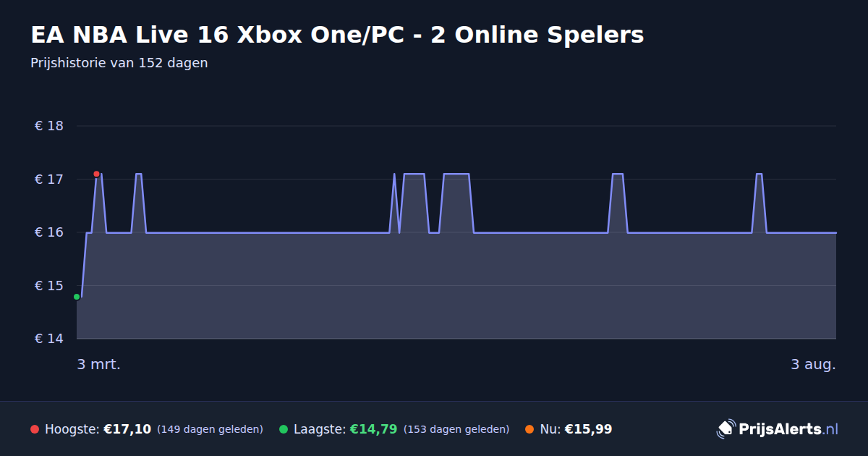Click the 3 mrt. start date label

coord(99,364)
